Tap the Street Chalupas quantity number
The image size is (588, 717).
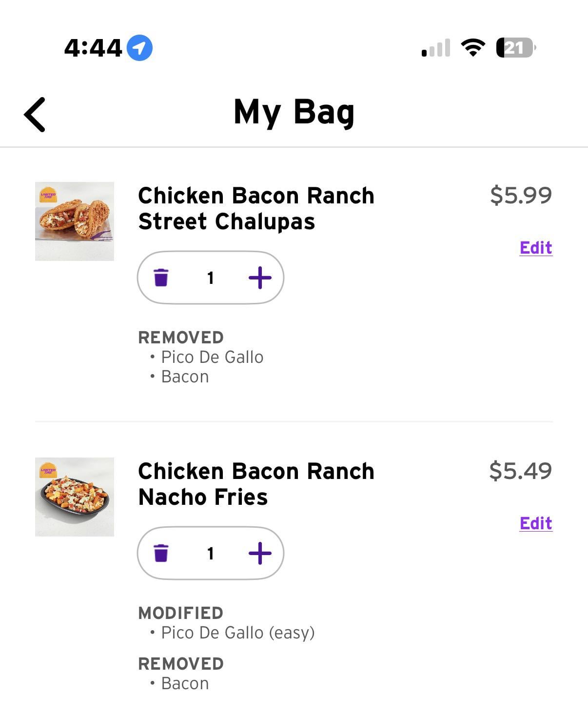point(211,278)
